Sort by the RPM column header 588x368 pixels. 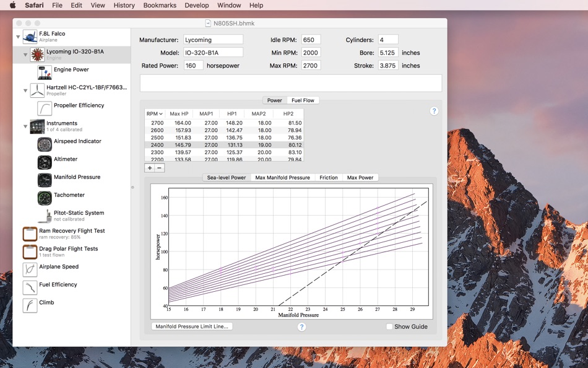tap(155, 114)
